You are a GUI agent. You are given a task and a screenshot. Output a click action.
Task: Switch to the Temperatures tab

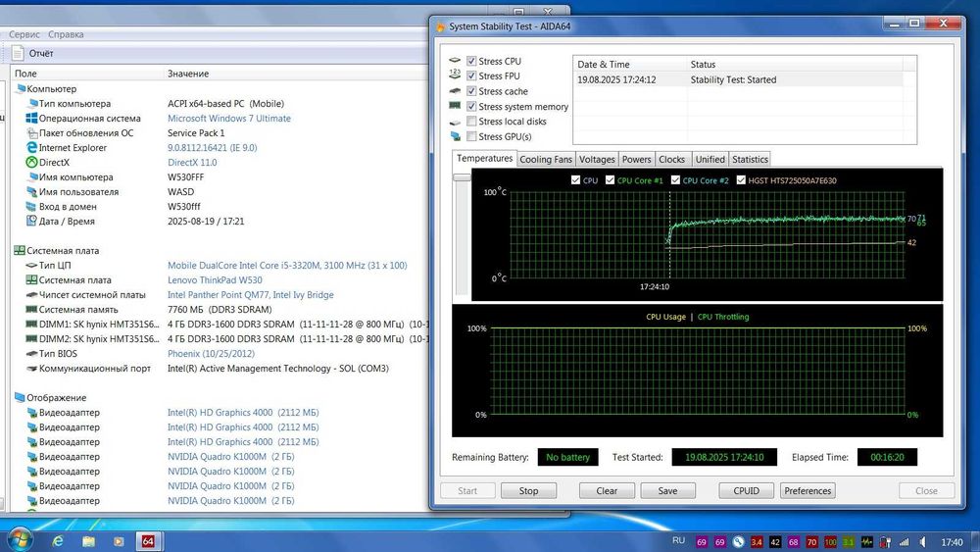(x=484, y=159)
